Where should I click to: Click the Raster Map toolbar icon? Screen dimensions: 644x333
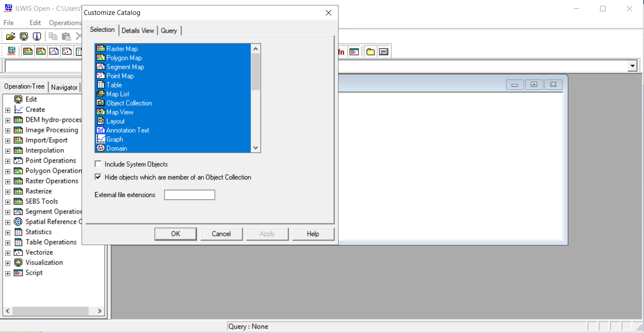28,52
